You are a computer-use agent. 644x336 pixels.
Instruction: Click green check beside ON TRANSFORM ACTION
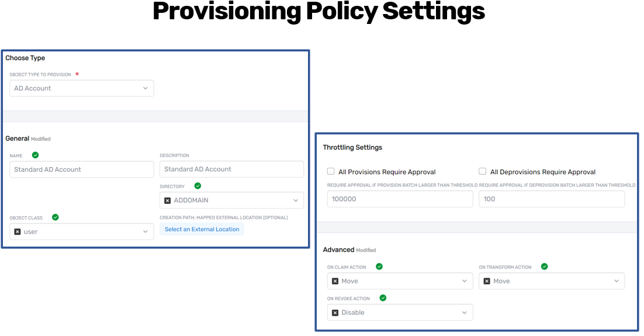click(x=544, y=266)
